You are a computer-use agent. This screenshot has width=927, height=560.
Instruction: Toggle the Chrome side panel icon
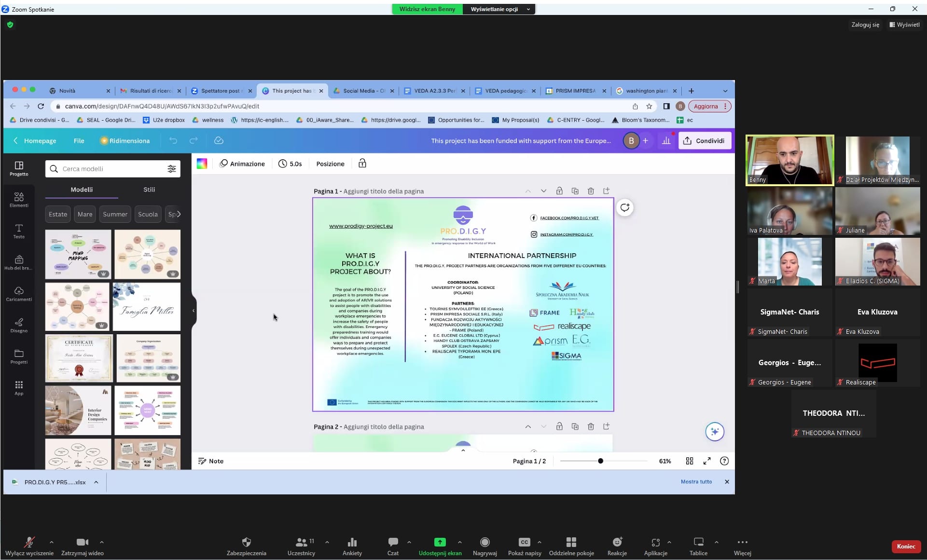click(x=666, y=106)
